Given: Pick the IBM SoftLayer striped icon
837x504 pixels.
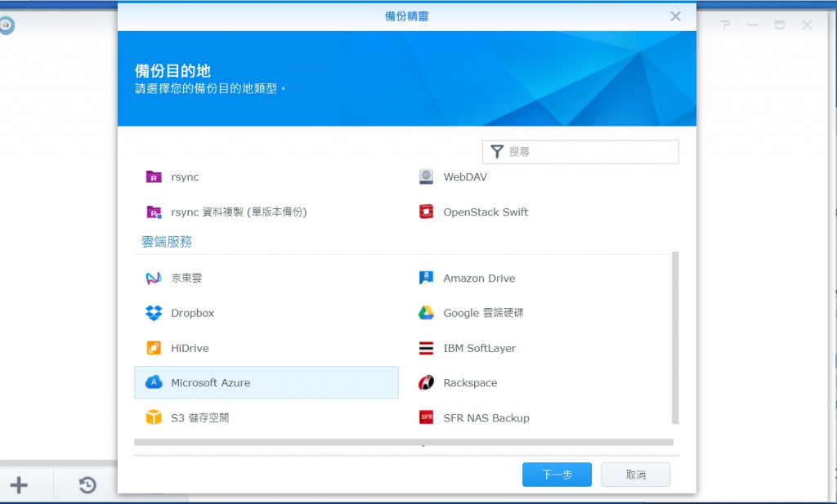Looking at the screenshot, I should (426, 348).
